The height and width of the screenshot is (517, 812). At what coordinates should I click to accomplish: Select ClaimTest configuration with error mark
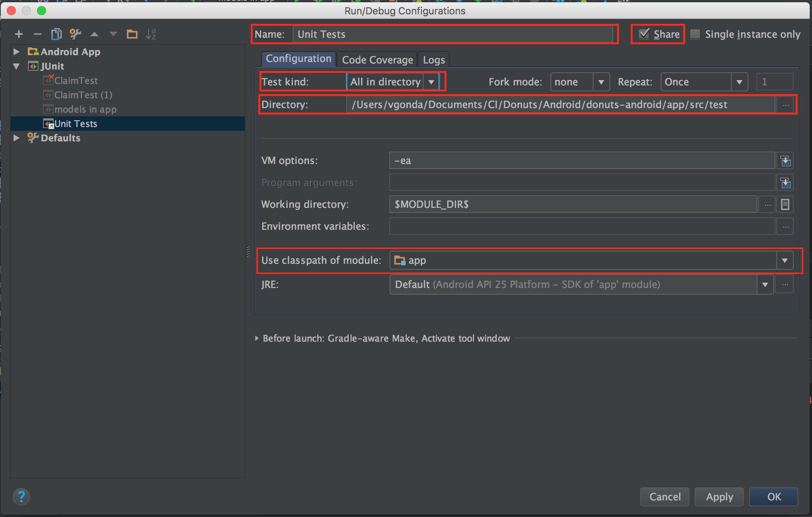[x=76, y=80]
